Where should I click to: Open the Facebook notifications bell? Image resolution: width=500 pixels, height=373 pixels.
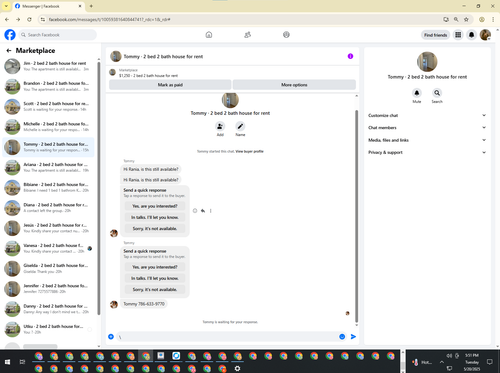471,35
